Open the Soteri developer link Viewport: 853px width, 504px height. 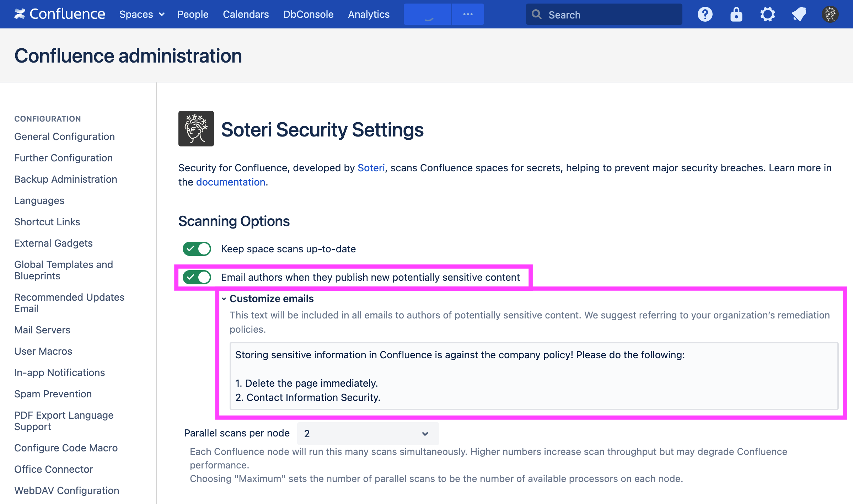pyautogui.click(x=371, y=168)
